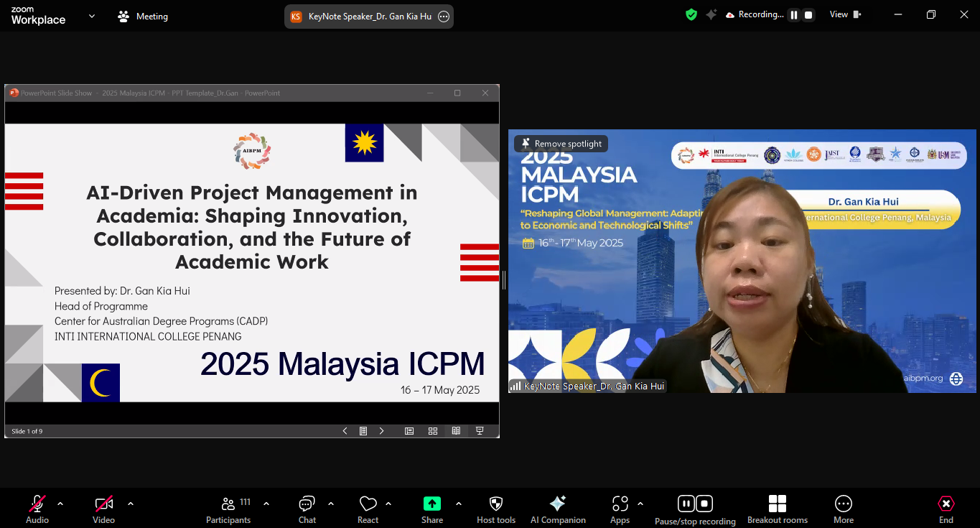Click the 16 – 17 May 2025 date text

click(x=440, y=390)
